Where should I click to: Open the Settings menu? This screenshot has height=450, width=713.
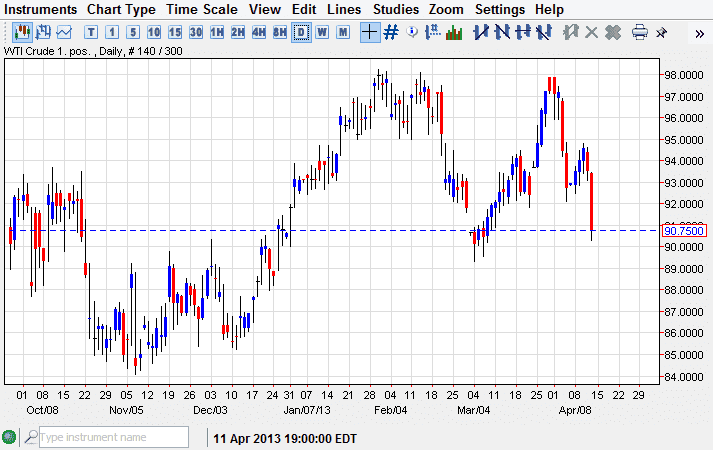point(500,9)
